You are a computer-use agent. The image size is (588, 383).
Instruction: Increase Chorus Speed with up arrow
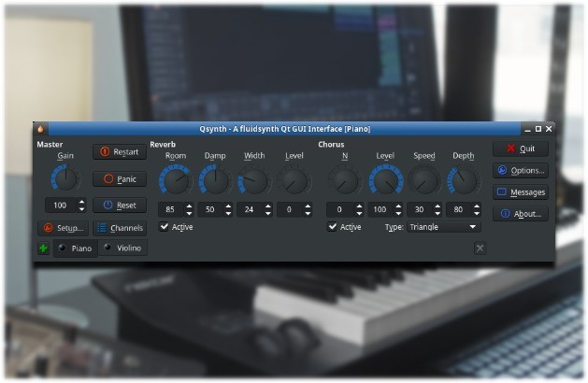tap(437, 206)
